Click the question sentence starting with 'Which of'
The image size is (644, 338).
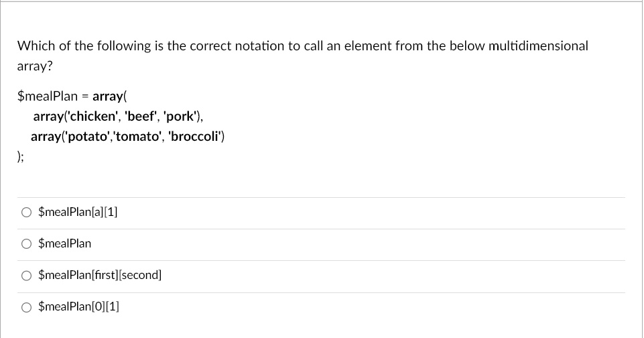[303, 56]
